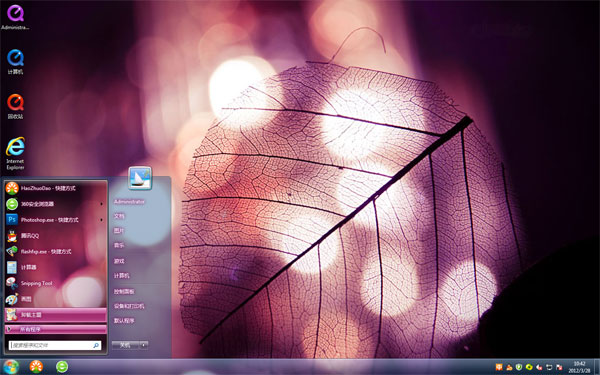Click the network connection tray icon
This screenshot has width=600, height=375.
549,367
